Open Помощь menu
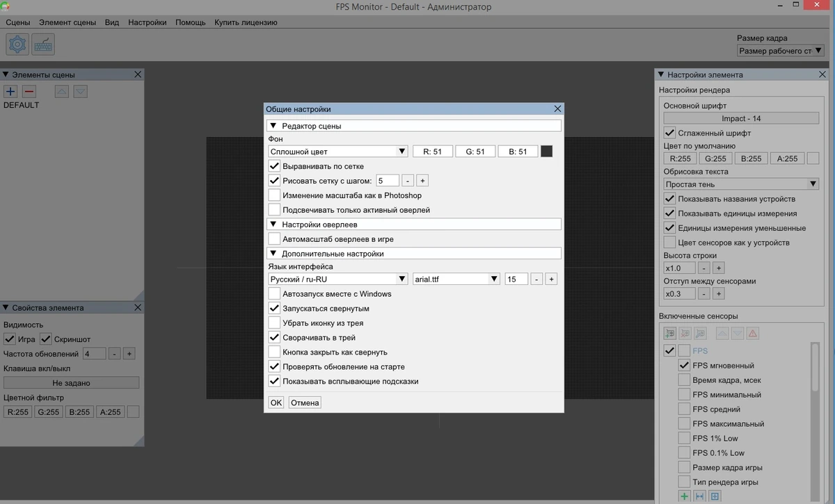 pos(191,22)
